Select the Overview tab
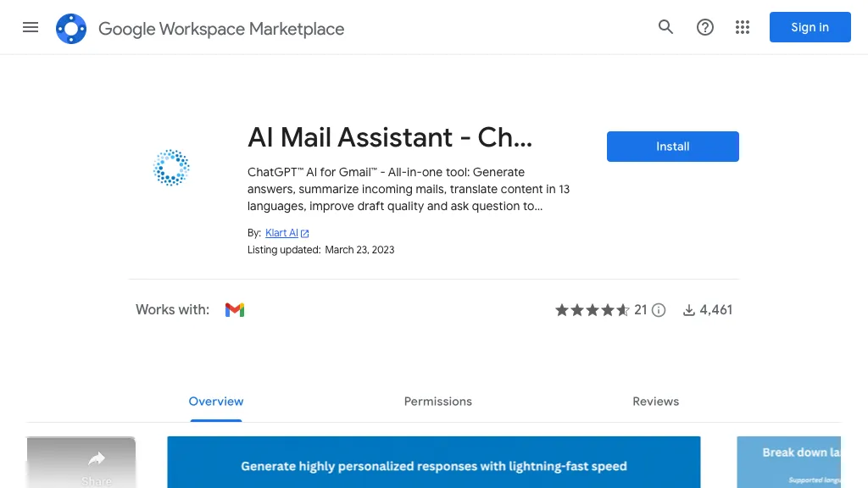Screen dimensions: 868x488 [216, 402]
